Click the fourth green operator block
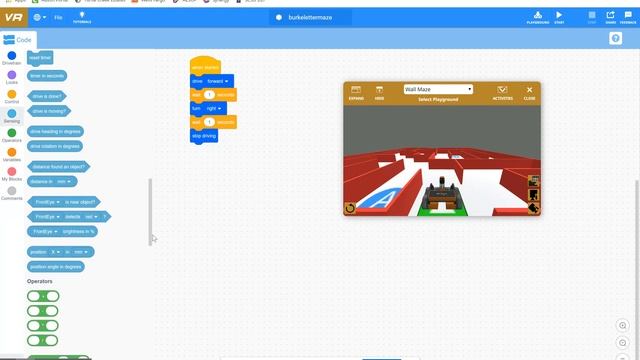The image size is (640, 360). pos(42,340)
